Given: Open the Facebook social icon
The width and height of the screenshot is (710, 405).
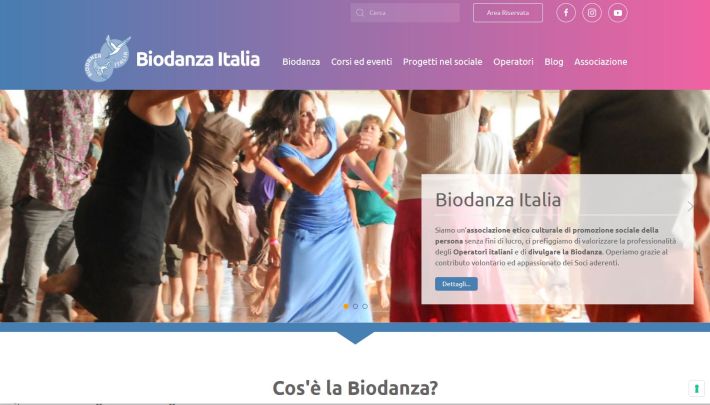Looking at the screenshot, I should pos(566,13).
